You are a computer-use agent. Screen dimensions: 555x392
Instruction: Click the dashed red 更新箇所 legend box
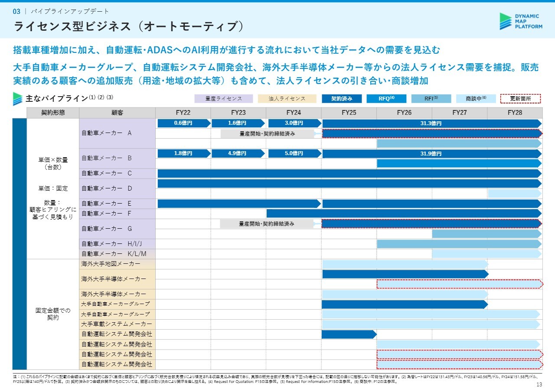520,99
